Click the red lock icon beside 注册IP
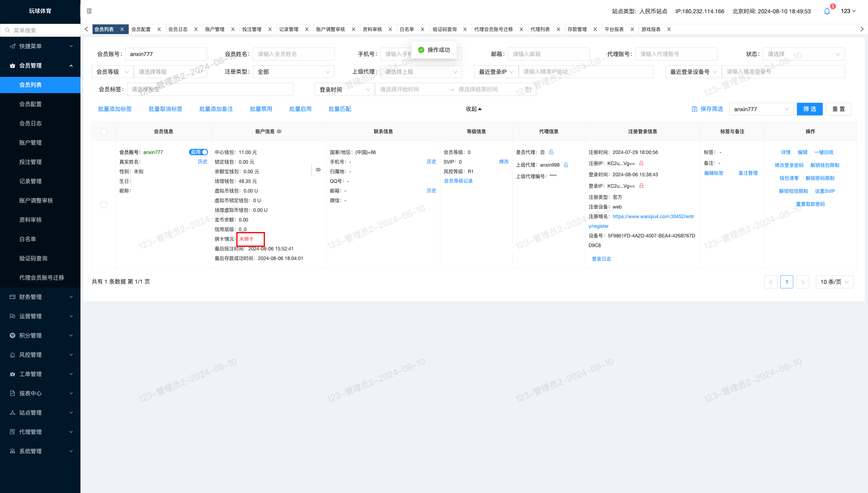This screenshot has width=868, height=493. point(641,163)
